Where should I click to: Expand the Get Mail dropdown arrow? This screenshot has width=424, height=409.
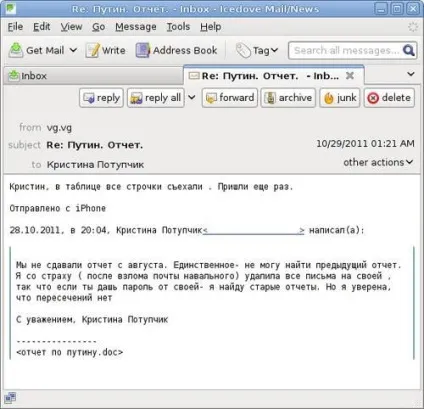click(x=73, y=50)
